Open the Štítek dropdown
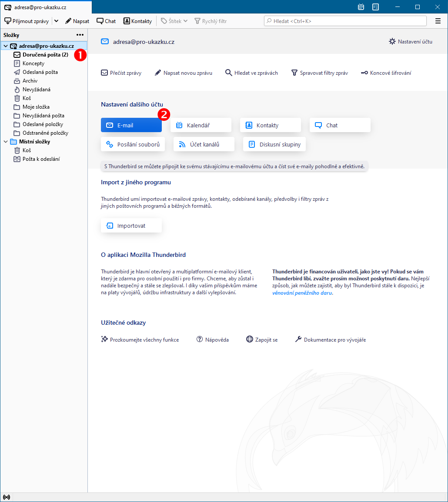 pos(174,21)
